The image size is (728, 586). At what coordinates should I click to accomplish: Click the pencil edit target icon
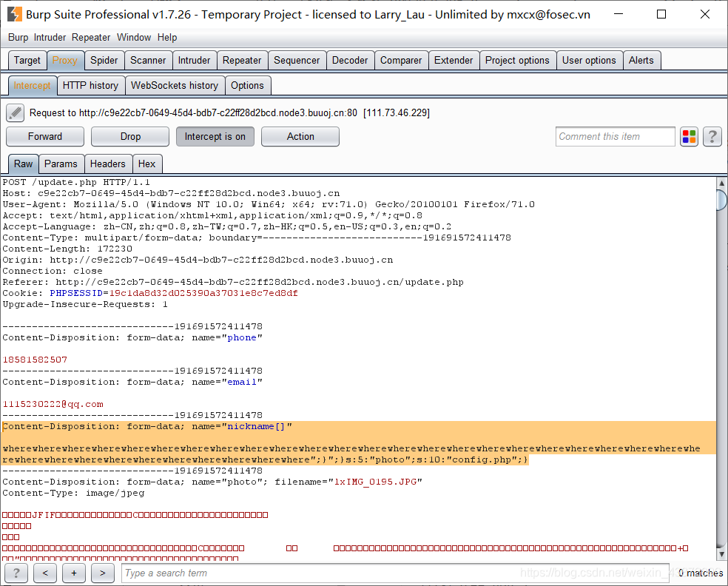pyautogui.click(x=16, y=113)
